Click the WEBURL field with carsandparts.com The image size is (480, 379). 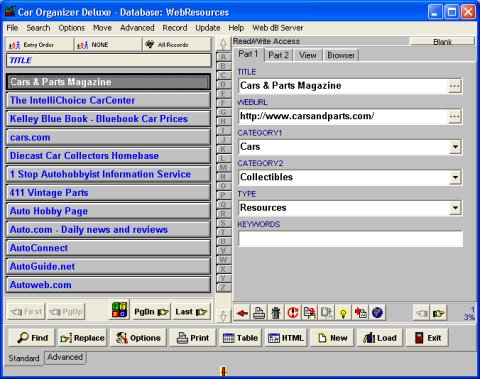click(x=343, y=116)
